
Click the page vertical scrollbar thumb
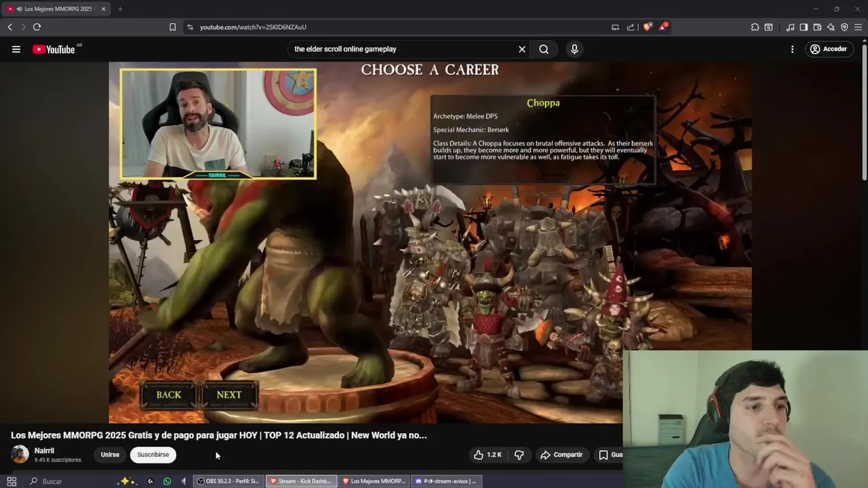tap(864, 112)
